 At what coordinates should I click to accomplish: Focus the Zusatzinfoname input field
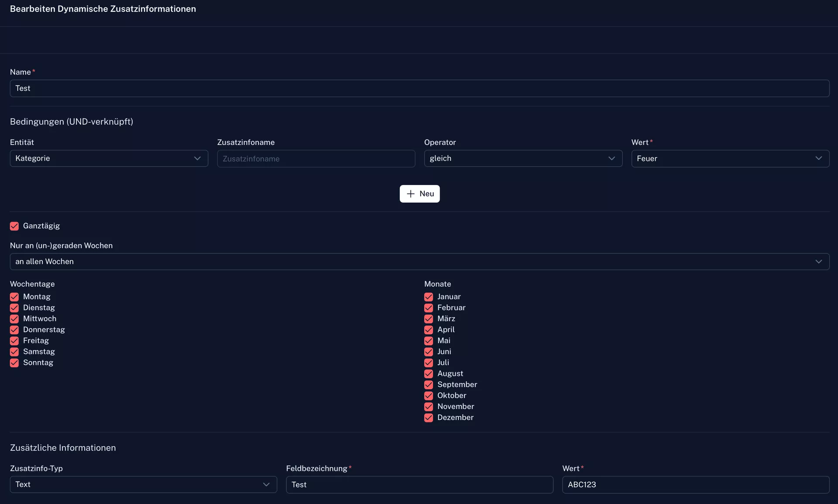(316, 159)
